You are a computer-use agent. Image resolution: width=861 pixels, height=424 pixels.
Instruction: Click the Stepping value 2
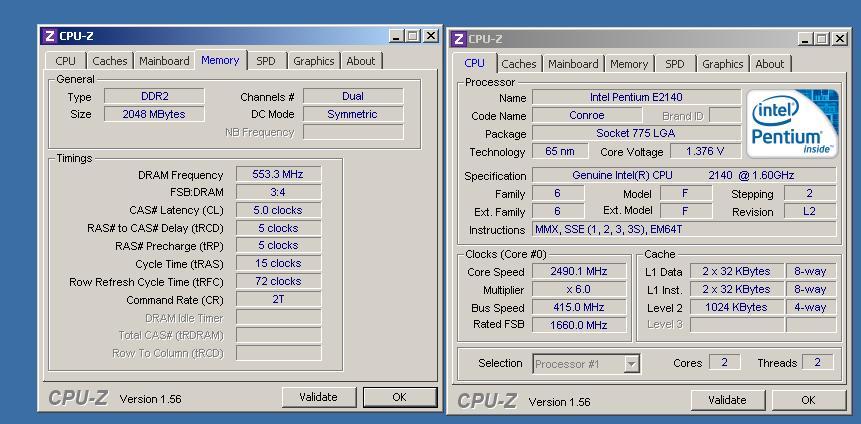point(810,193)
